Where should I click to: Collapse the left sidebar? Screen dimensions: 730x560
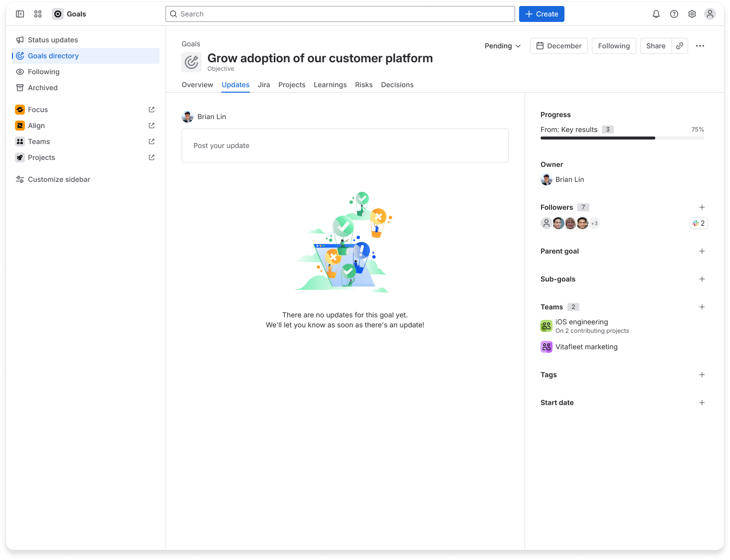tap(20, 13)
